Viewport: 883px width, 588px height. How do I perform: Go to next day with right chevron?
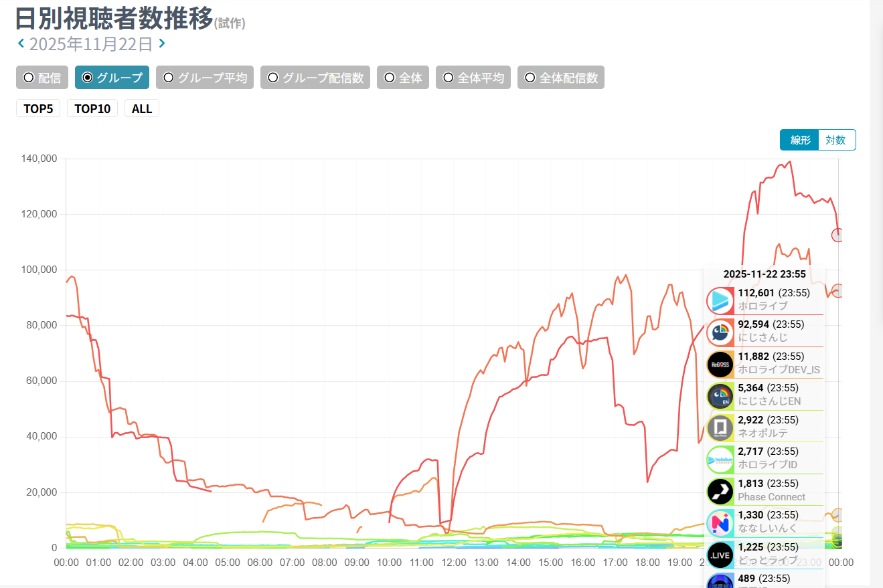tap(162, 44)
